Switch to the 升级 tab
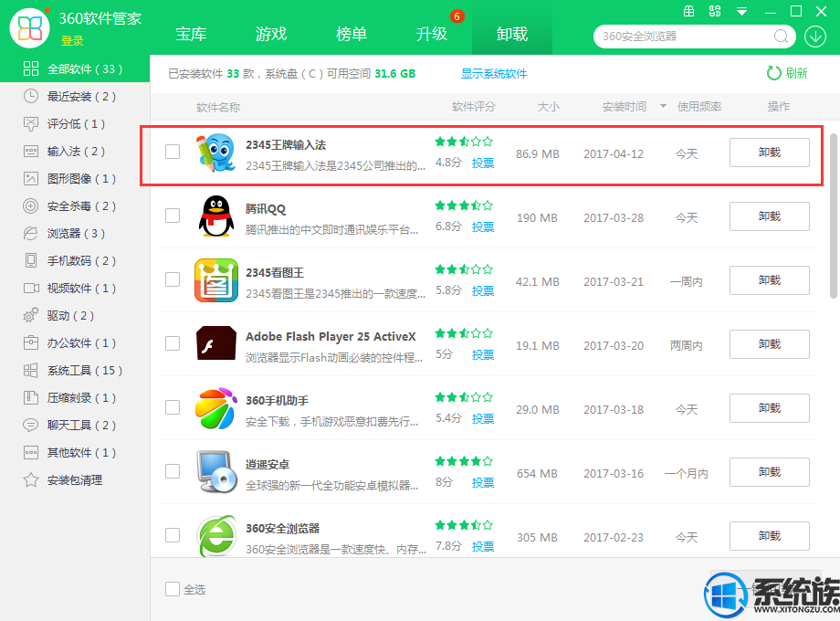The width and height of the screenshot is (840, 621). coord(432,35)
